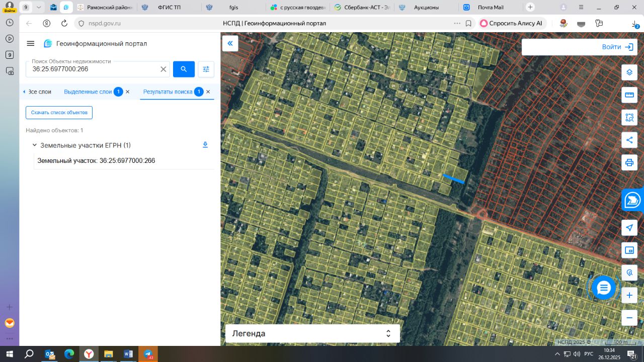
Task: Open the blue side-tab assistant icon
Action: click(633, 200)
